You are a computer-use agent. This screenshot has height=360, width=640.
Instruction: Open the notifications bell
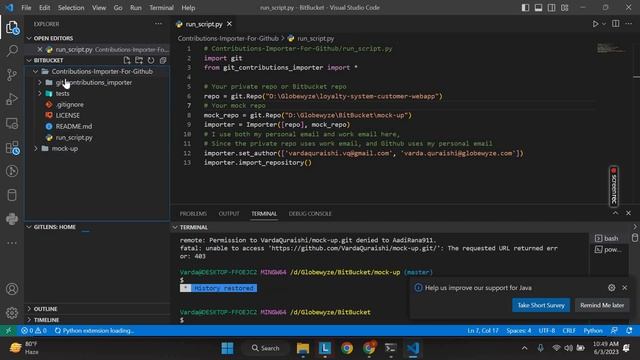[629, 331]
